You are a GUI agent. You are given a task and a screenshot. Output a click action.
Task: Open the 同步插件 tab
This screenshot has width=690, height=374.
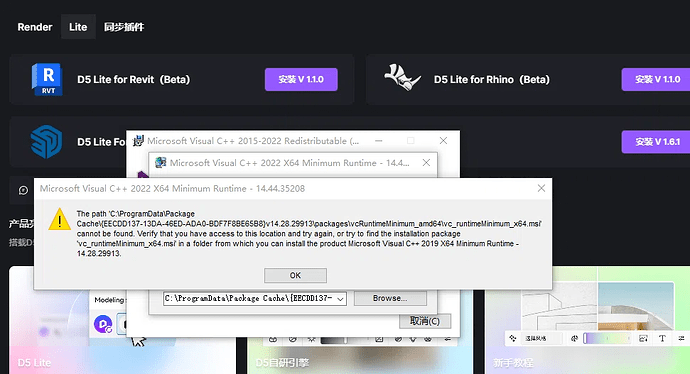click(124, 27)
